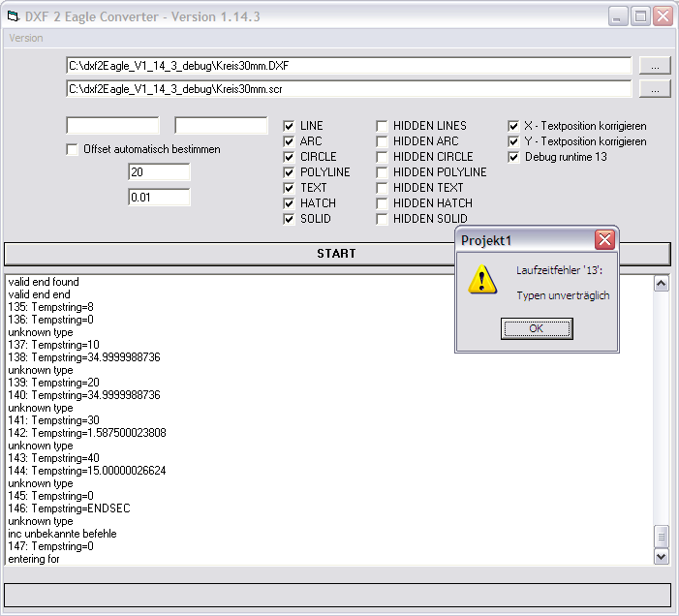Uncheck the SOLID checkbox
679x616 pixels.
[x=289, y=219]
